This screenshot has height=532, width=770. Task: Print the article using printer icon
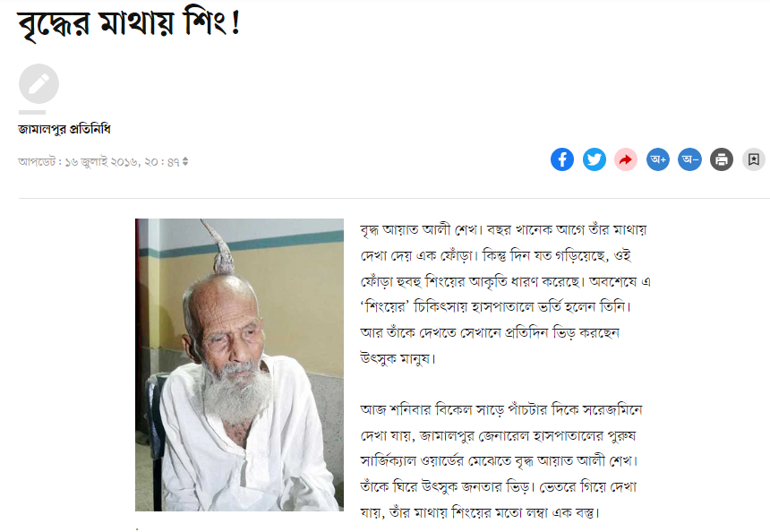(x=722, y=159)
